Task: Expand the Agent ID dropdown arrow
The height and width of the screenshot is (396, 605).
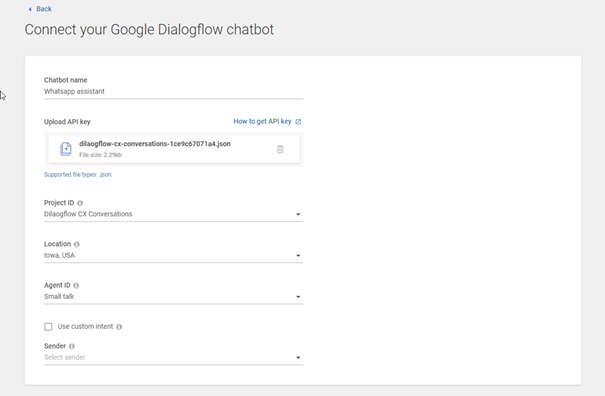Action: (x=298, y=297)
